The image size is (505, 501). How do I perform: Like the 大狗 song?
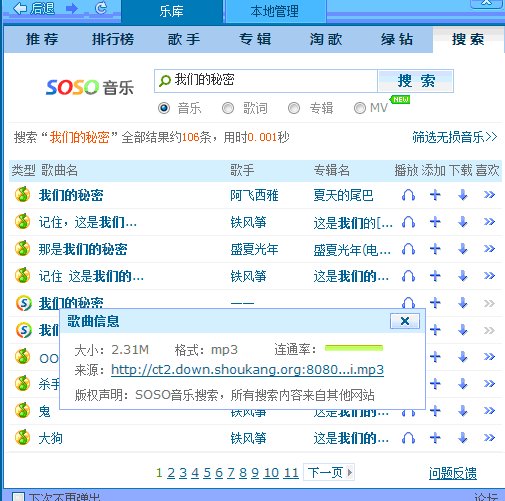(x=489, y=438)
